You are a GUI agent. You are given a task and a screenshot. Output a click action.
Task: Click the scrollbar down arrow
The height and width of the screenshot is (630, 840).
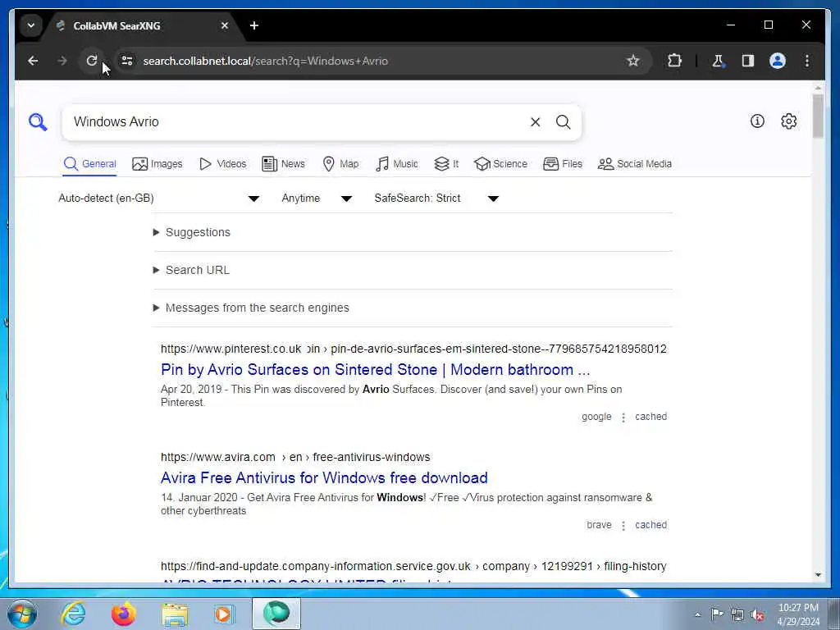[818, 575]
